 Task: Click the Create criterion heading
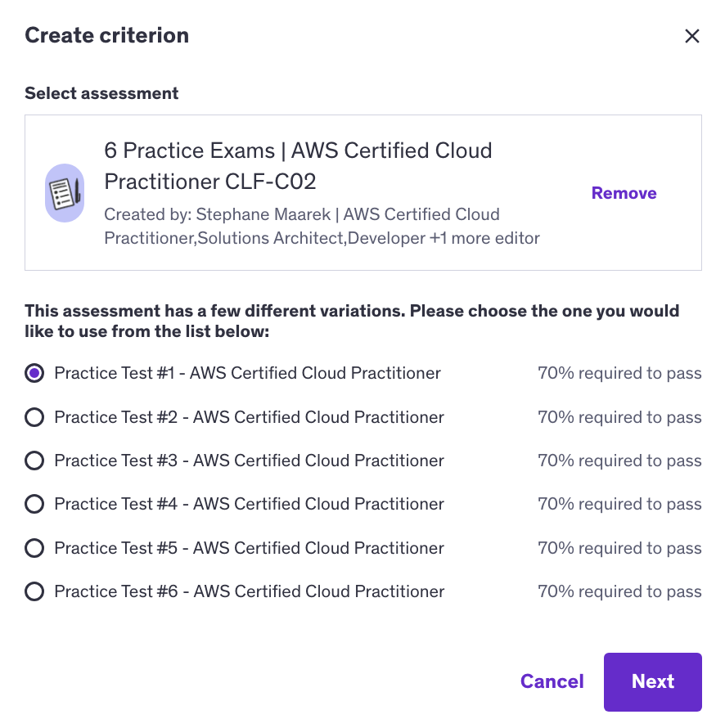click(106, 35)
